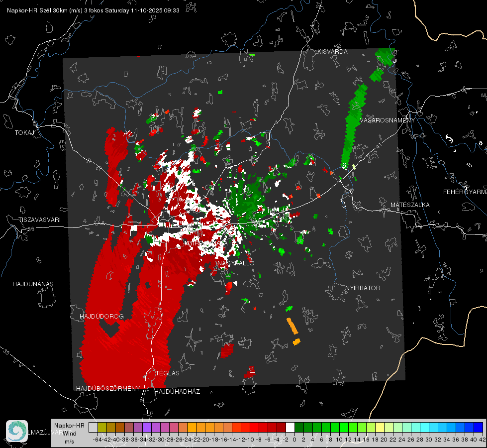Click the legend value label '-64'

pos(97,440)
